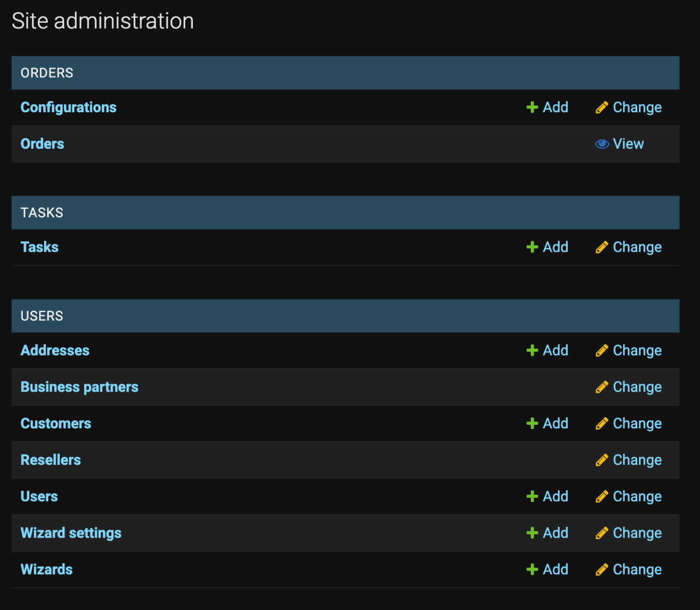Click the pencil icon in Resellers row
This screenshot has width=700, height=610.
pyautogui.click(x=602, y=460)
